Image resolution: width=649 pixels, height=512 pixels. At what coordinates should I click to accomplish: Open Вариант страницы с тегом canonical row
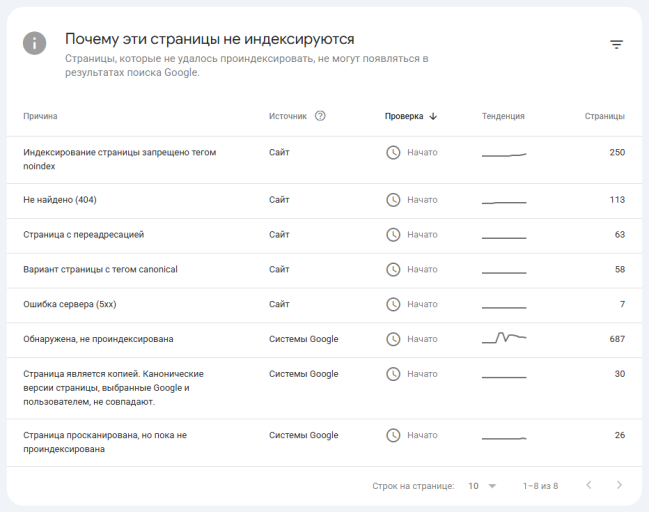324,270
